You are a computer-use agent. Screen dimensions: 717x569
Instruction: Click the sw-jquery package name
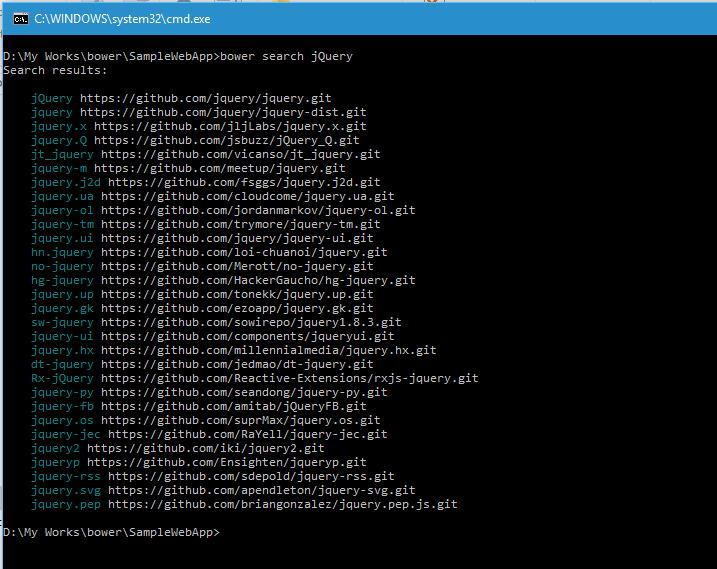pyautogui.click(x=62, y=323)
